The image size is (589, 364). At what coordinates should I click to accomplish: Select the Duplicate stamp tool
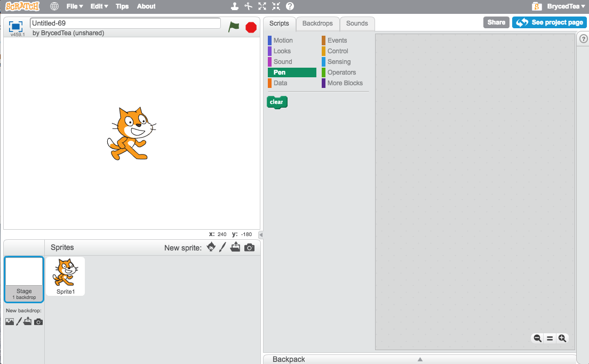click(x=235, y=6)
